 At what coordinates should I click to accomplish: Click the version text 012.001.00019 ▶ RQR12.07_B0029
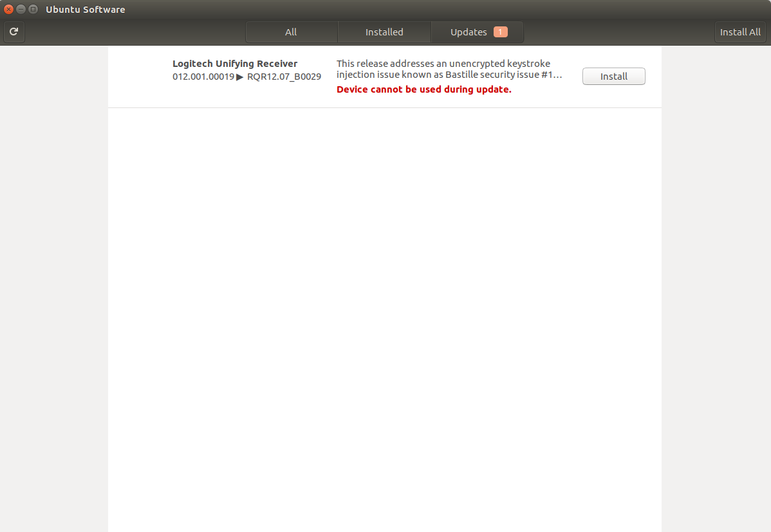point(246,77)
